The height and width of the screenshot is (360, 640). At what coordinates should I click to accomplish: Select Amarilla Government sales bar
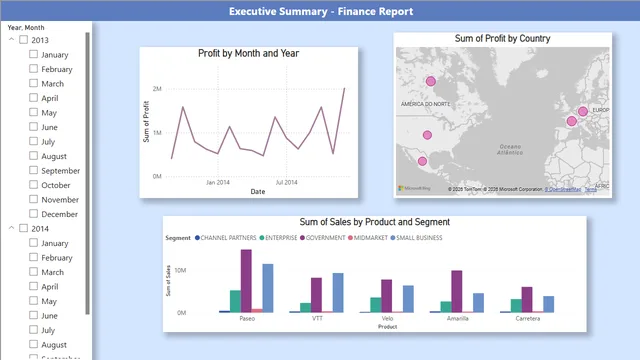point(457,291)
